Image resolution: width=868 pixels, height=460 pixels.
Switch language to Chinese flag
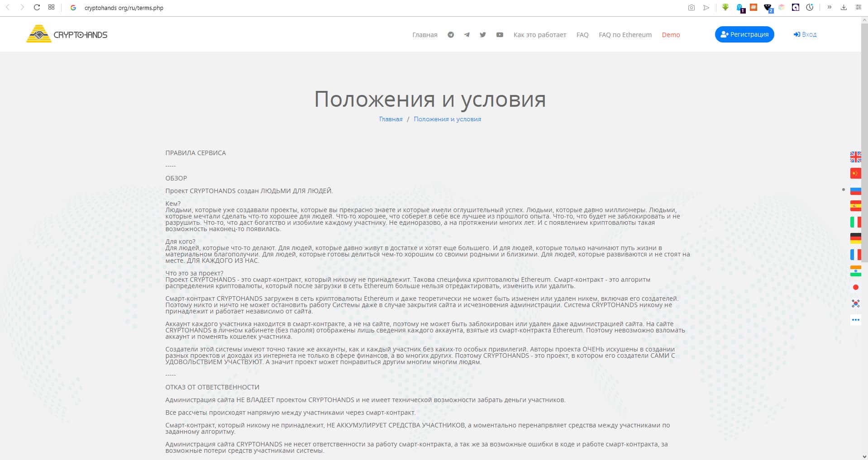tap(855, 173)
